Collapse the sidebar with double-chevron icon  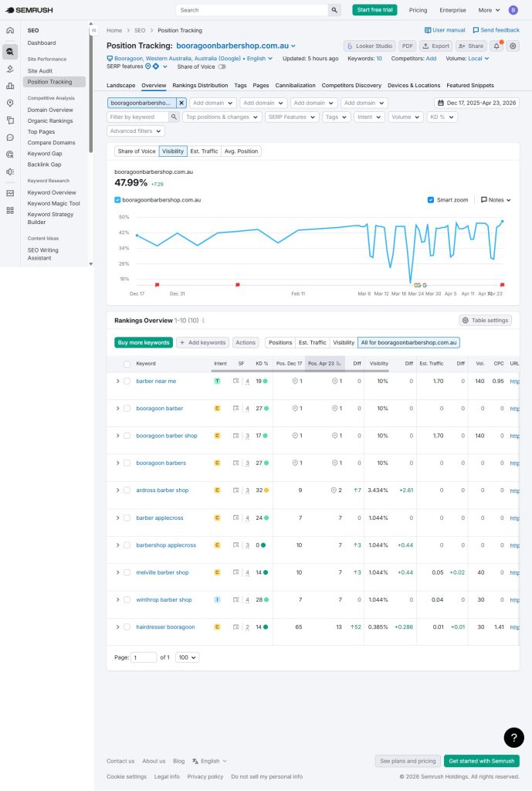(x=93, y=30)
